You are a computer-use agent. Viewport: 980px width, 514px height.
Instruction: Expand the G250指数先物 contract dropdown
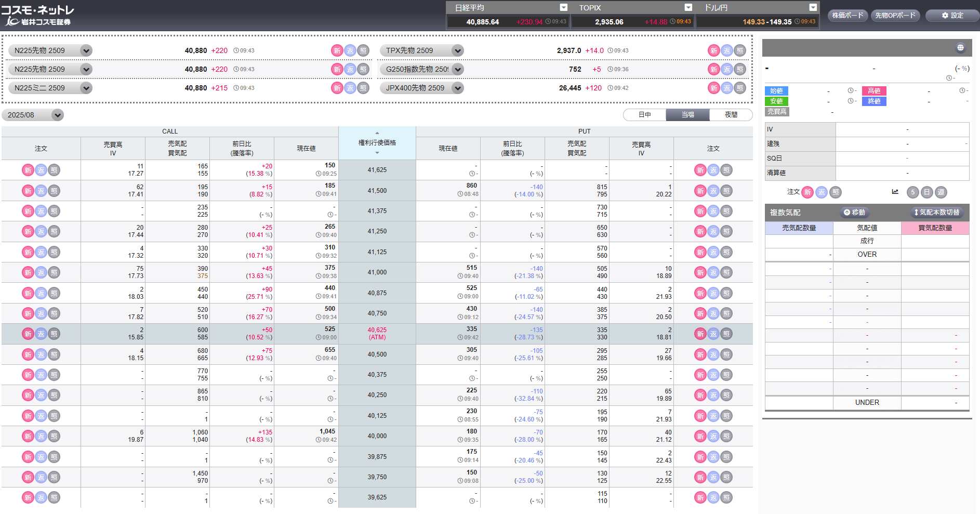click(x=458, y=70)
